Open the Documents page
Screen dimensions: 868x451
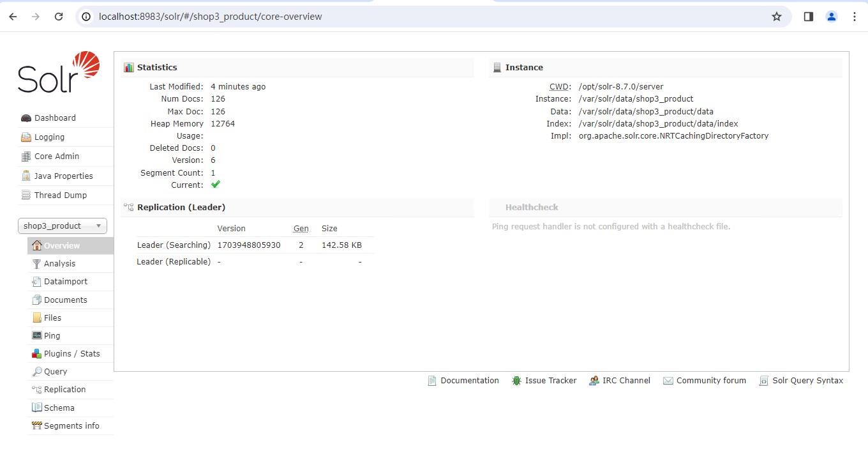pyautogui.click(x=66, y=300)
